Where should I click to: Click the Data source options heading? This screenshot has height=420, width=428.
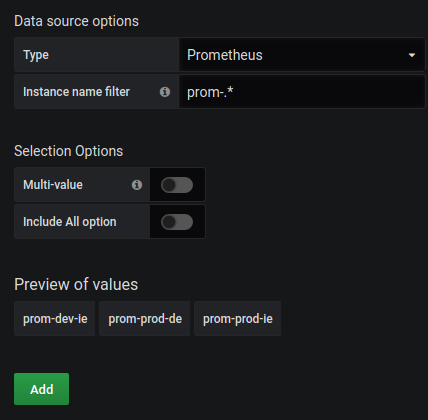pos(76,21)
